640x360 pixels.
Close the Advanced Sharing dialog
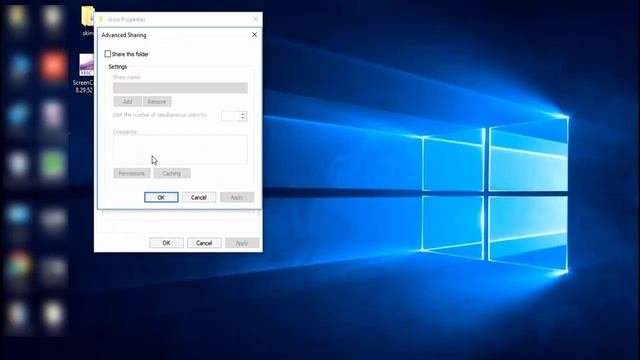coord(254,35)
